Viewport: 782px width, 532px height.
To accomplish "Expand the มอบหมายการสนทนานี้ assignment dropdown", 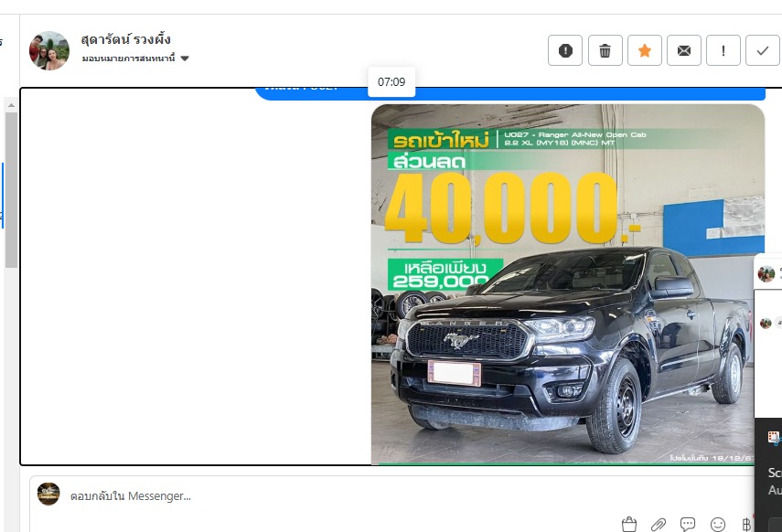I will coord(135,59).
